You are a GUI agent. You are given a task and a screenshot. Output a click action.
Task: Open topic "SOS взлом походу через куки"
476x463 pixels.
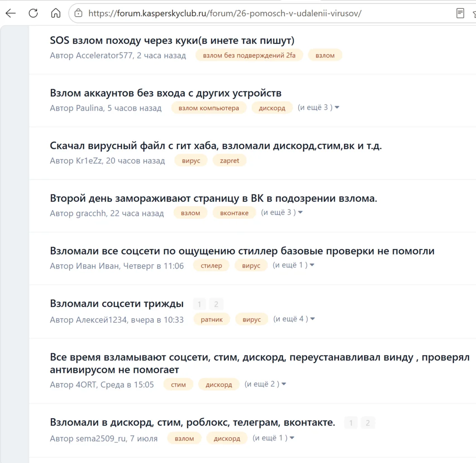(172, 40)
